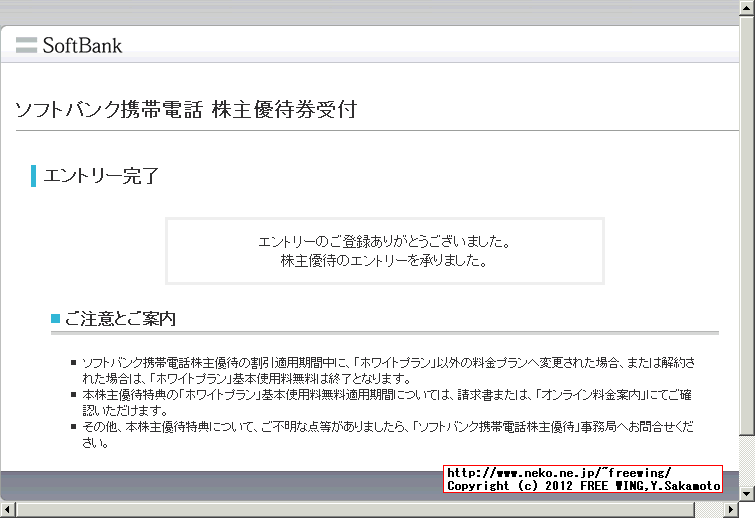Click the horizontal scrollbar left arrow
The image size is (755, 518).
tap(8, 509)
